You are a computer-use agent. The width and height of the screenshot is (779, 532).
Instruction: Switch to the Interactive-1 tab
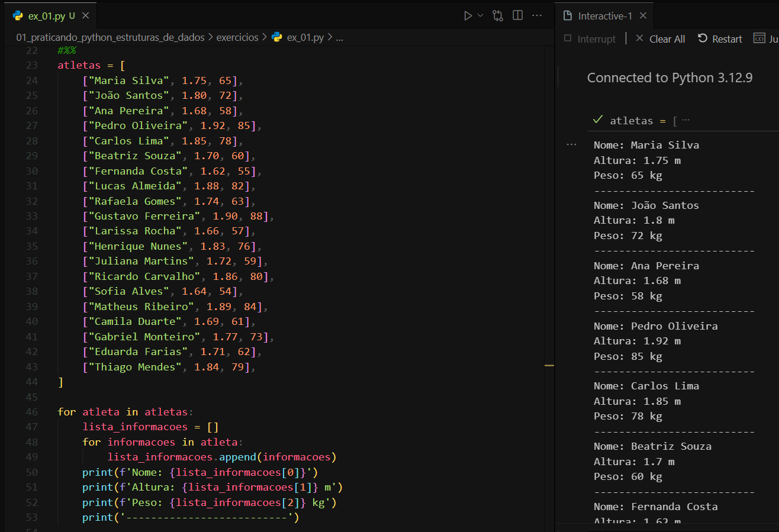point(604,16)
